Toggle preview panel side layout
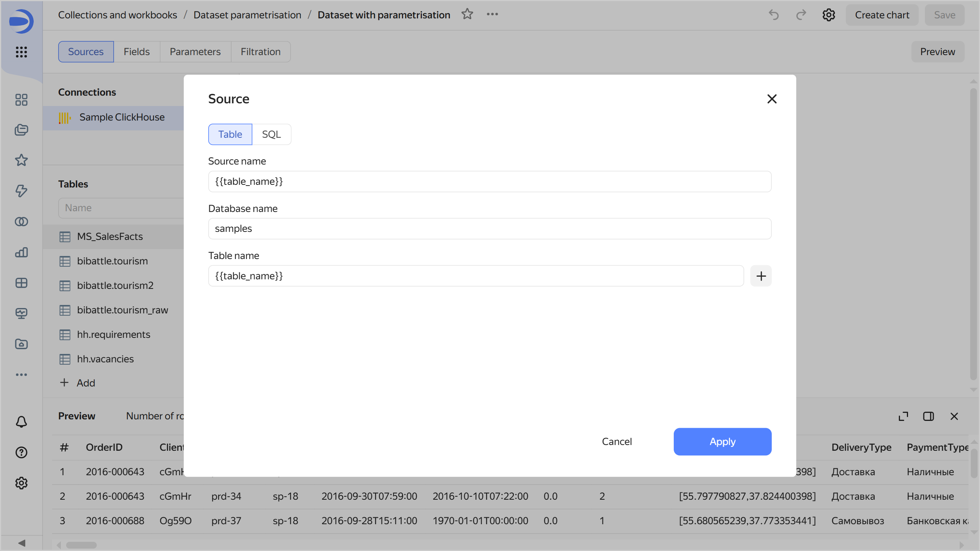 pos(928,416)
